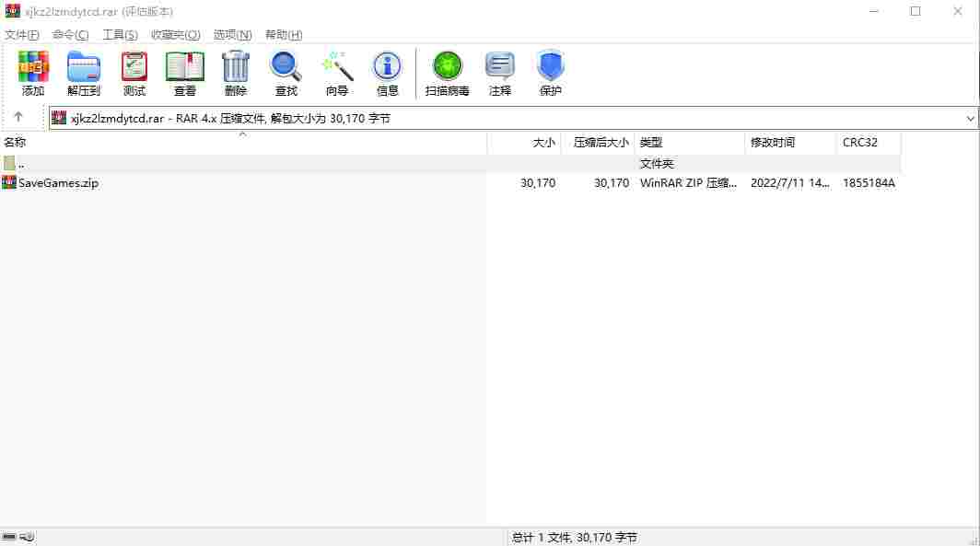Click status bar total 总计 1 文件 text

575,538
